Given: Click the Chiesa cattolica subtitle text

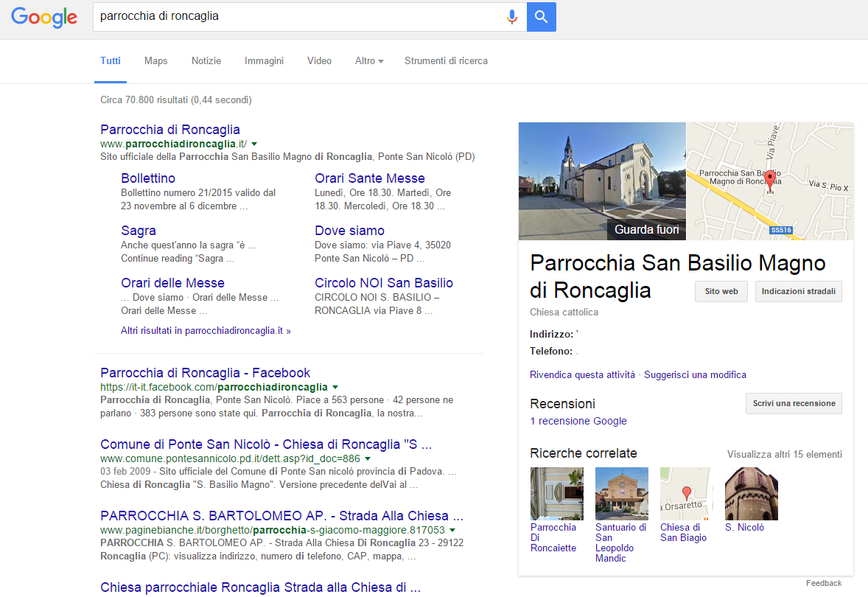Looking at the screenshot, I should coord(564,313).
